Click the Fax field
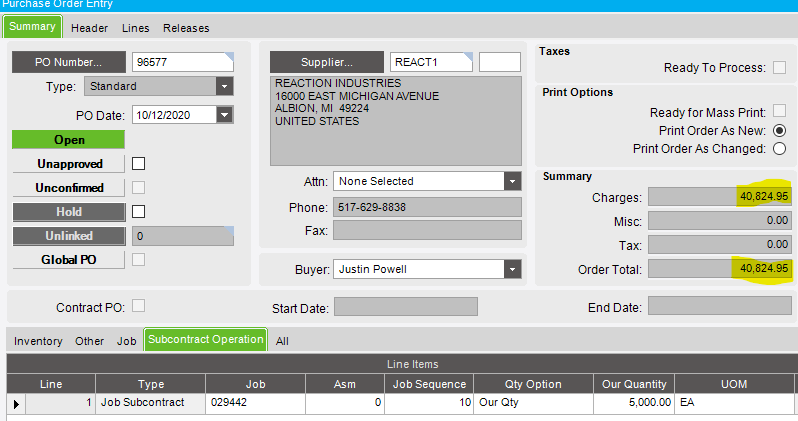Viewport: 798px width, 421px height. click(x=428, y=230)
